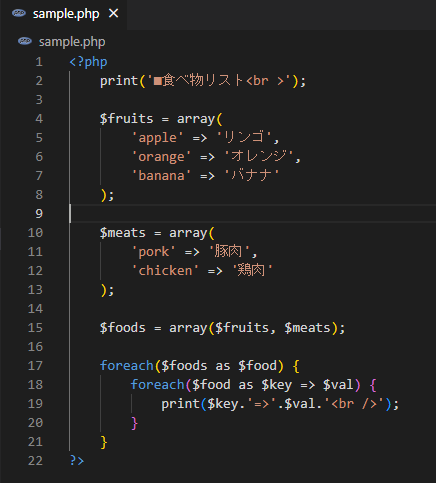Screen dimensions: 436x483
Task: Click line number 22 in gutter
Action: 35,461
